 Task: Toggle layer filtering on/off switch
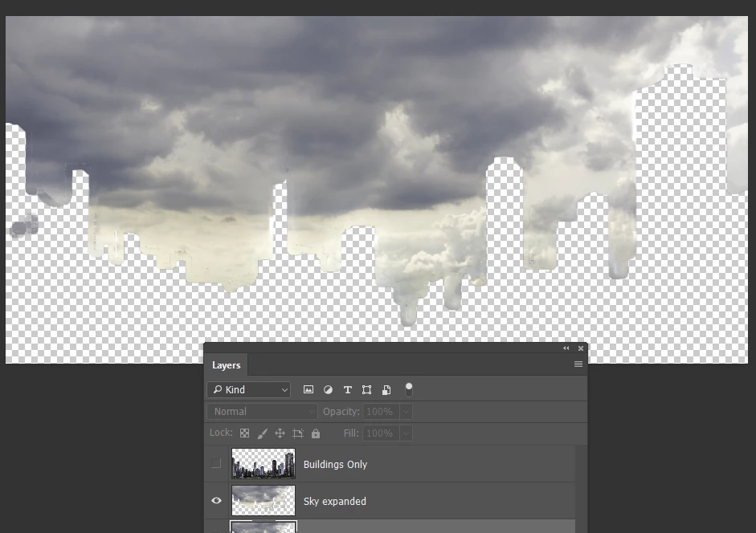[408, 389]
